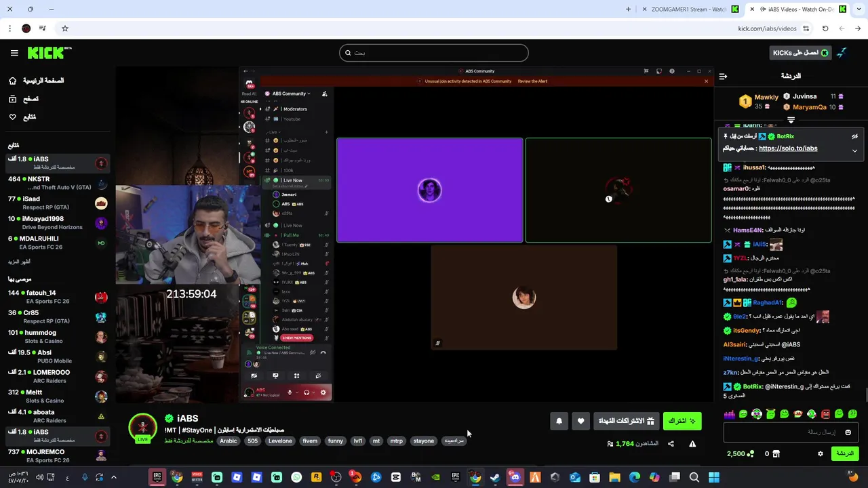The height and width of the screenshot is (488, 868).
Task: Click the fivem tag
Action: [x=310, y=441]
